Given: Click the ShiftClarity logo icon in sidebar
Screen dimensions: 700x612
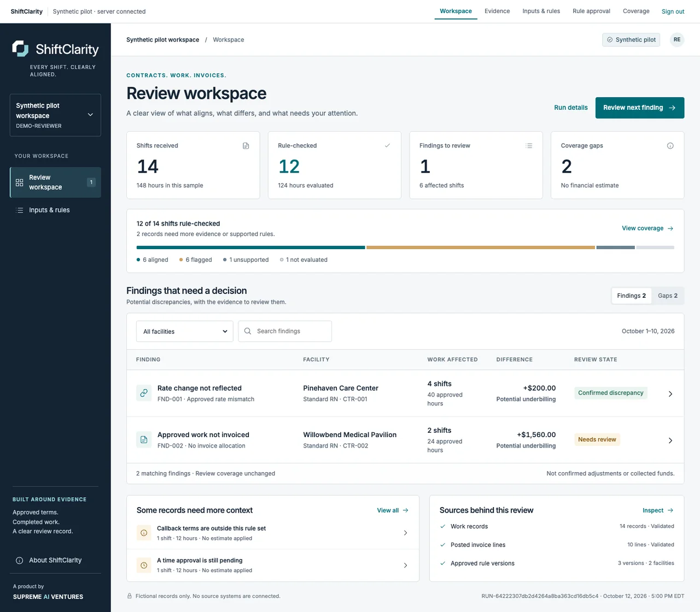Looking at the screenshot, I should 20,49.
